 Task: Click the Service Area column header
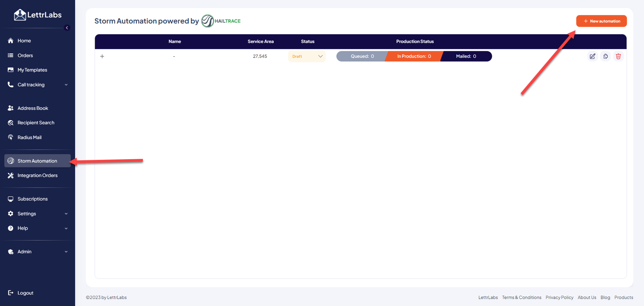(x=261, y=42)
